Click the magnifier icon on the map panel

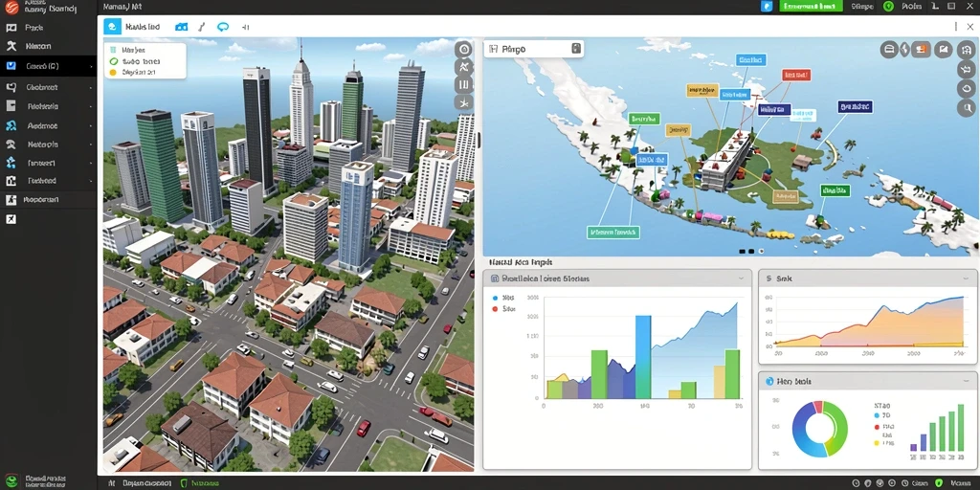click(x=967, y=107)
